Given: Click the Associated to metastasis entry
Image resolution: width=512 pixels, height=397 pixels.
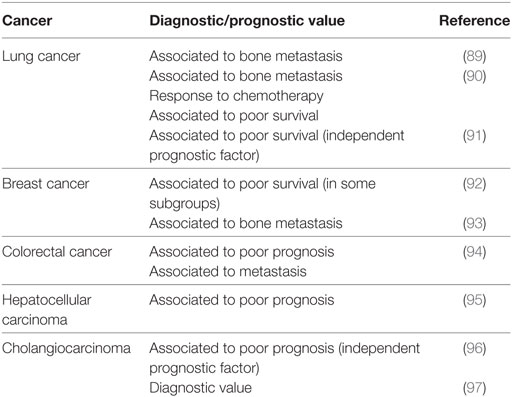Looking at the screenshot, I should pos(228,271).
